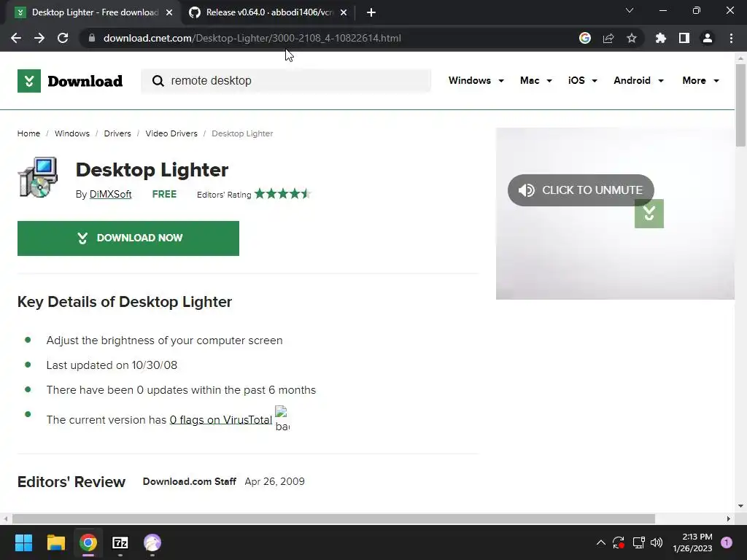Toggle Chrome side panel
Viewport: 747px width, 560px height.
pyautogui.click(x=684, y=38)
